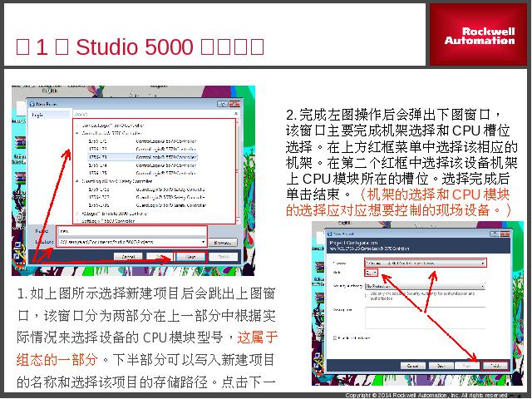Select the highlighted 1756-L73 controller row
532x399 pixels.
(x=142, y=157)
